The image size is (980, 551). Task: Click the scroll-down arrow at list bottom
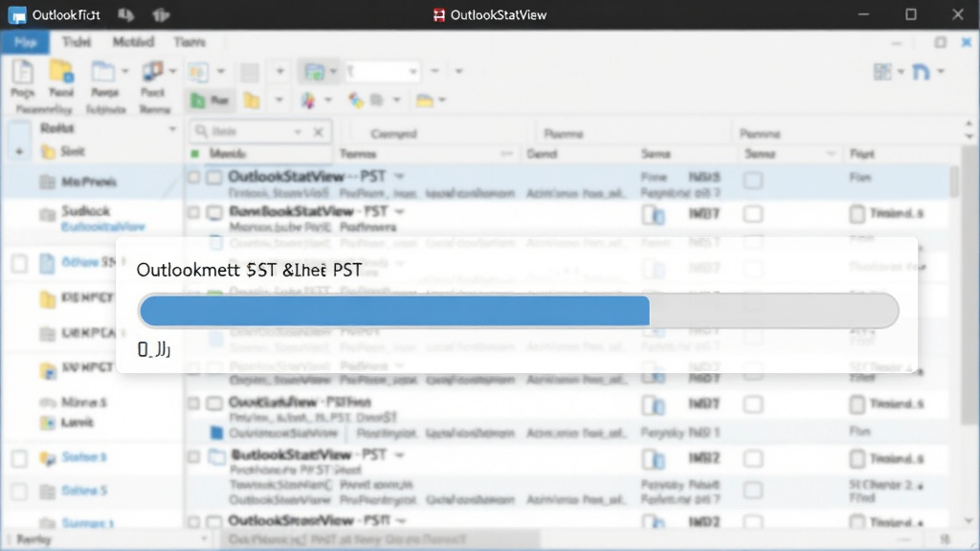[969, 519]
